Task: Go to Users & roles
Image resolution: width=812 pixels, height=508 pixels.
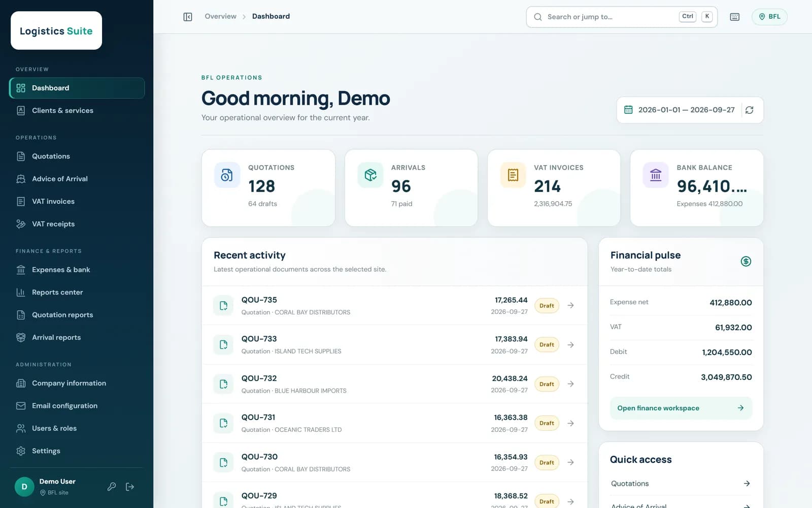Action: point(77,428)
